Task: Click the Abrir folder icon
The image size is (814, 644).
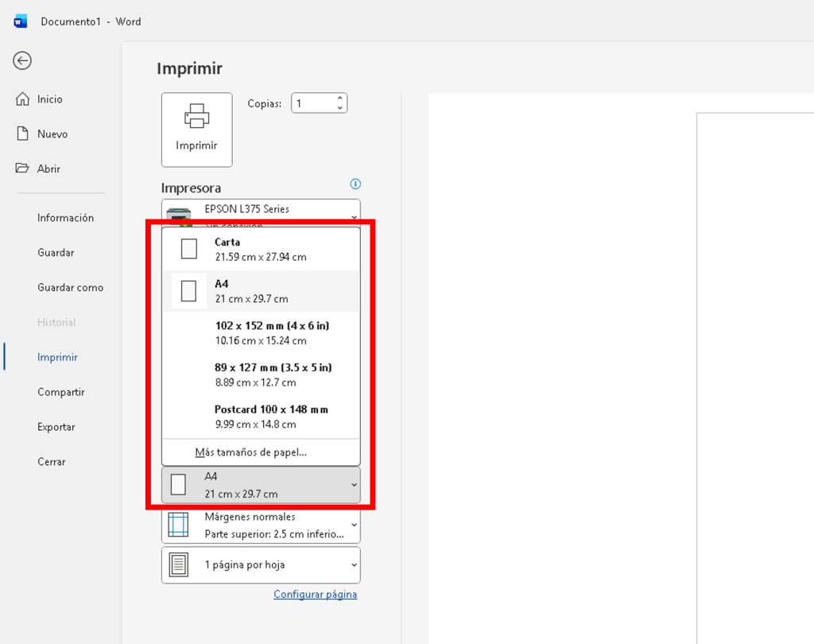Action: pyautogui.click(x=23, y=169)
